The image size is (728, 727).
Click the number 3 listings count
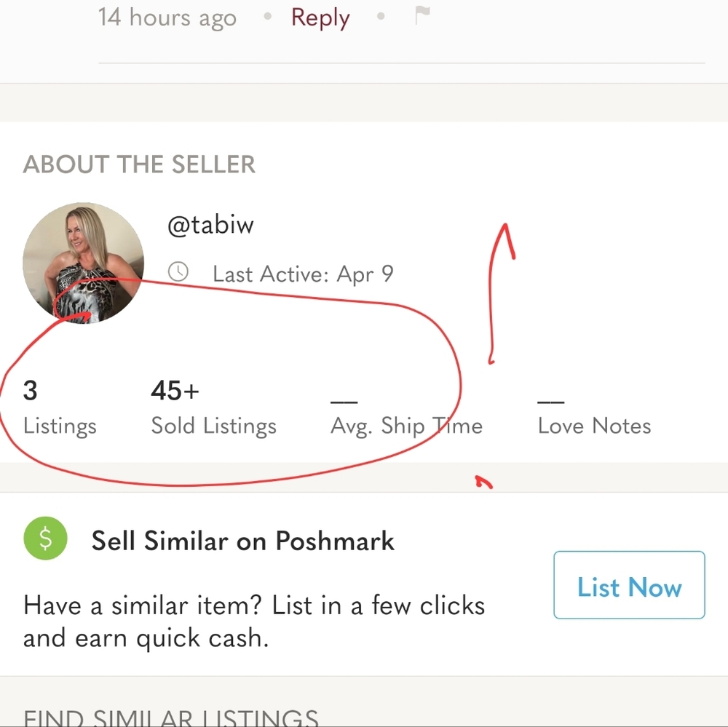pos(30,392)
